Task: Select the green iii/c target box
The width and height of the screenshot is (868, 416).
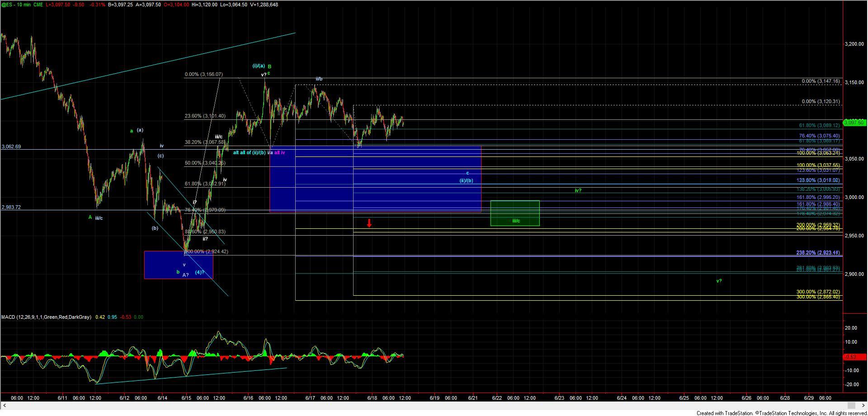Action: pos(515,213)
